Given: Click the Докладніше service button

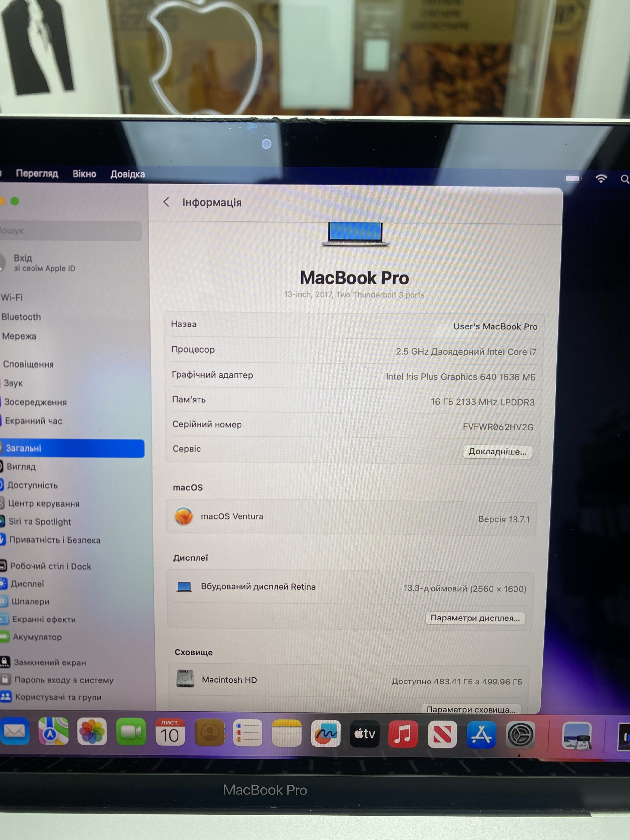Looking at the screenshot, I should 497,451.
